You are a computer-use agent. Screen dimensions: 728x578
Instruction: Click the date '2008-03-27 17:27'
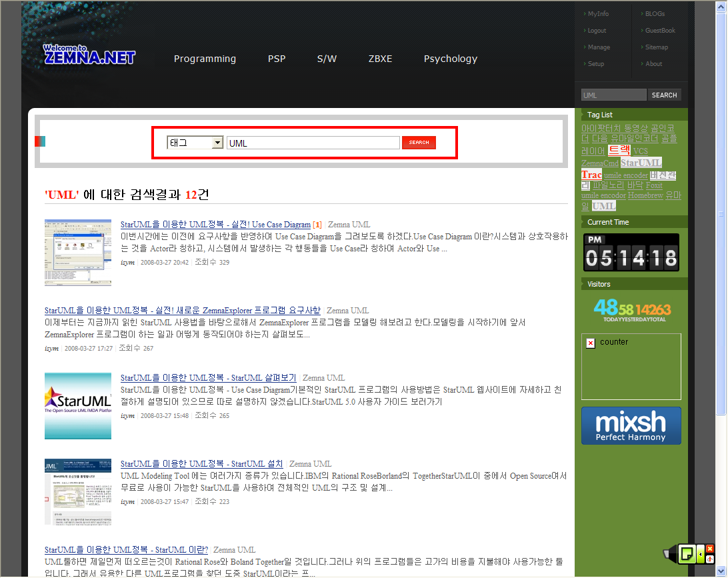[x=89, y=348]
